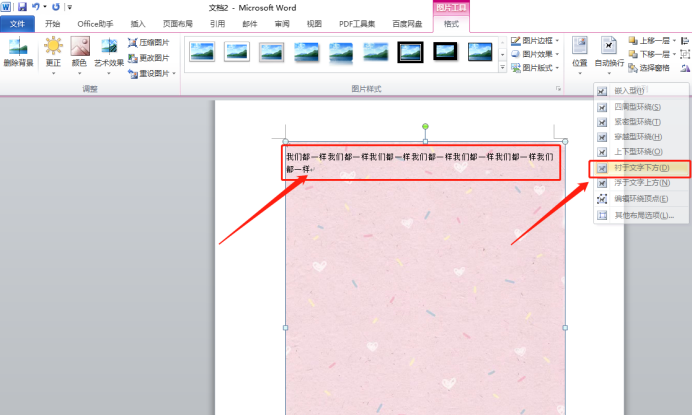Choose Behind Text (衬于文字下方)
The image size is (692, 416).
click(641, 168)
